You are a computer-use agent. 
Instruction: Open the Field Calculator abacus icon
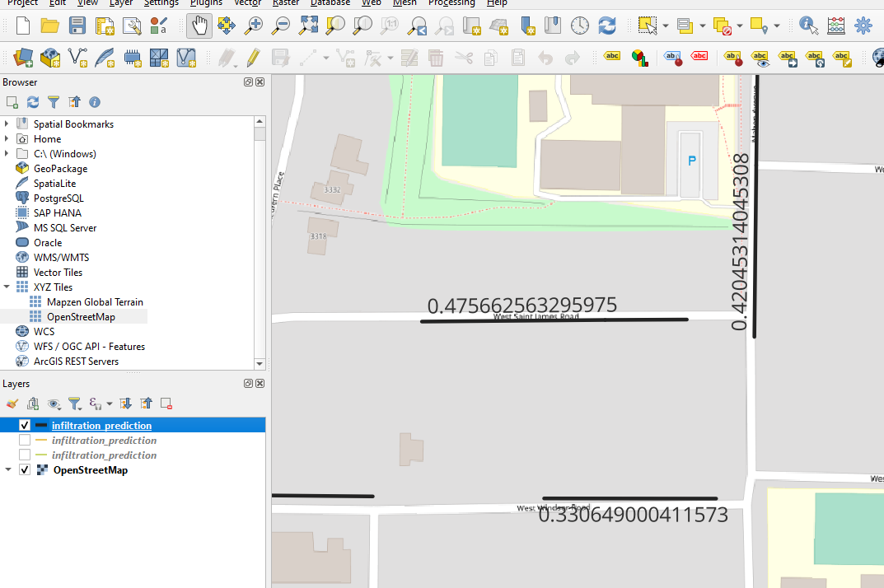[x=836, y=26]
